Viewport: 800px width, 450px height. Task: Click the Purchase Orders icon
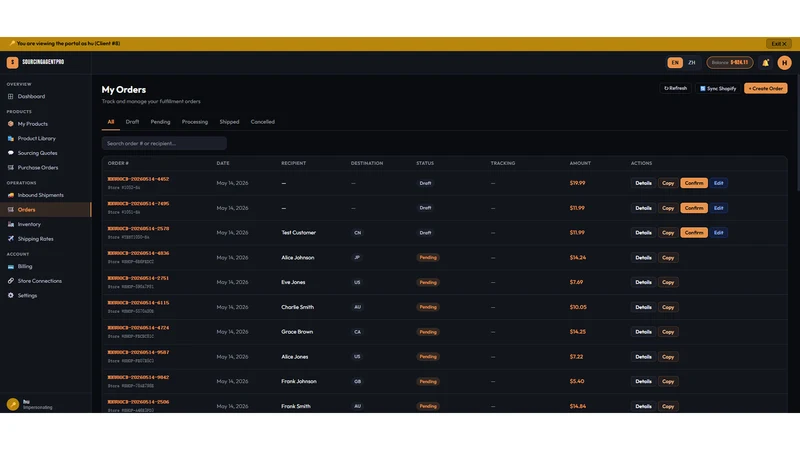click(10, 167)
